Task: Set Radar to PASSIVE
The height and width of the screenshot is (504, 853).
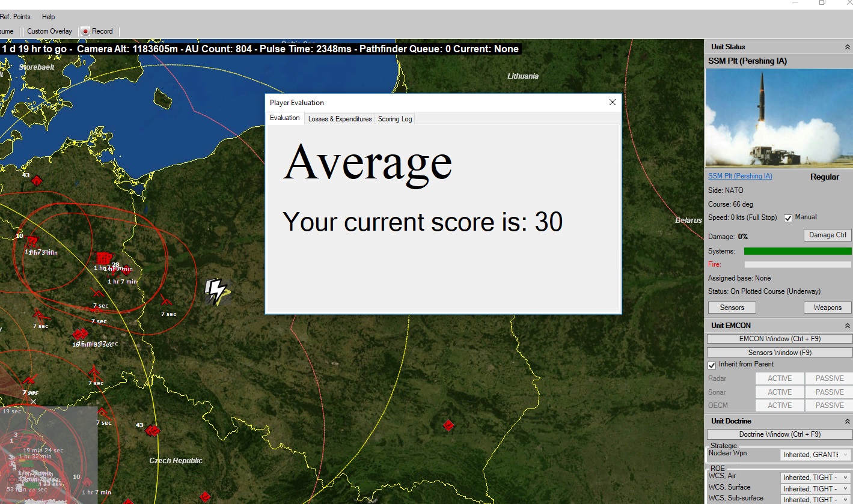Action: [830, 378]
